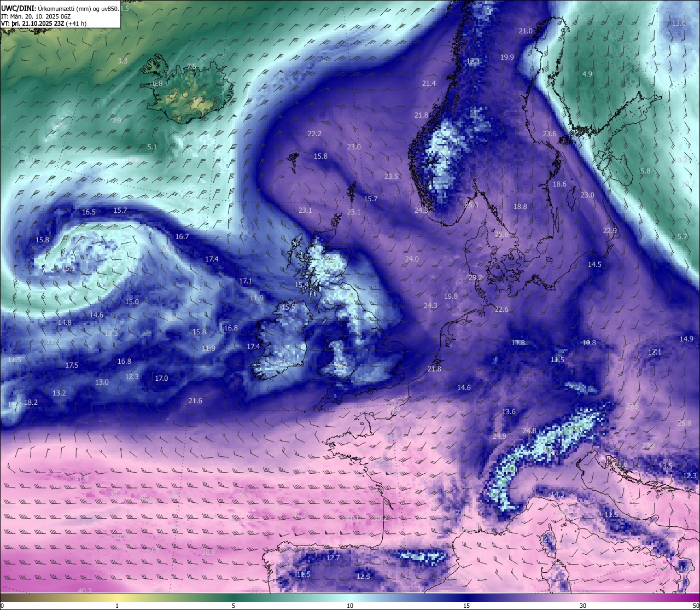The height and width of the screenshot is (610, 700).
Task: Click the 6.8 value over Iceland
Action: pos(157,83)
